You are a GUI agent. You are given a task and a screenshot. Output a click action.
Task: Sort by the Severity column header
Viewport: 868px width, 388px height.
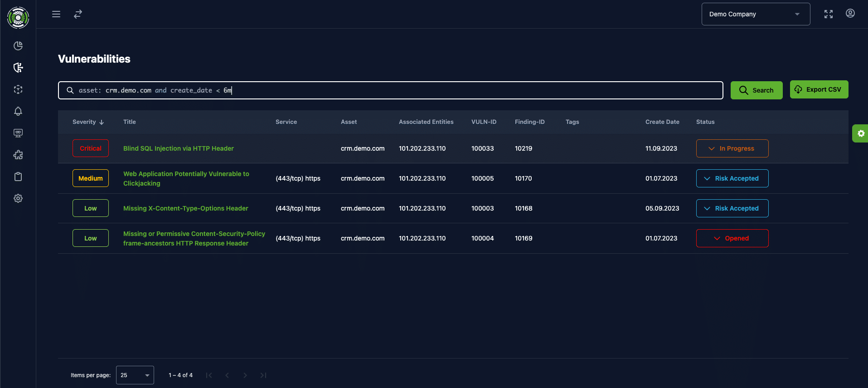pyautogui.click(x=88, y=122)
